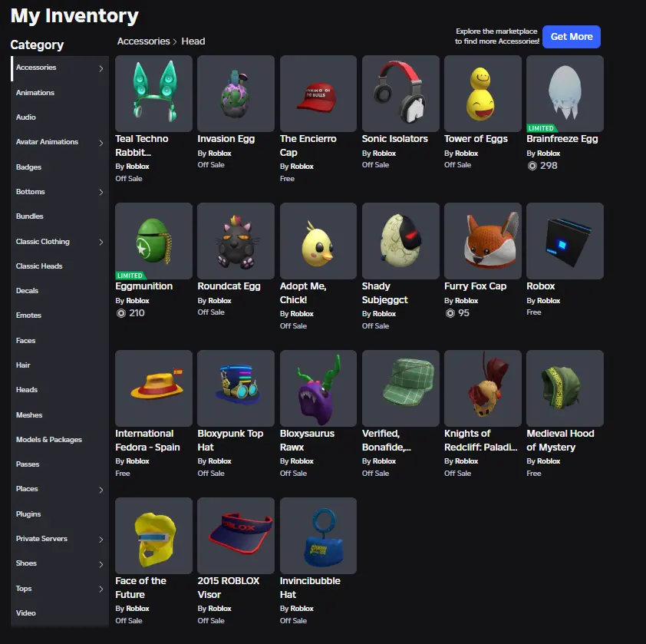The image size is (646, 644).
Task: Select the Heads category
Action: (60, 390)
